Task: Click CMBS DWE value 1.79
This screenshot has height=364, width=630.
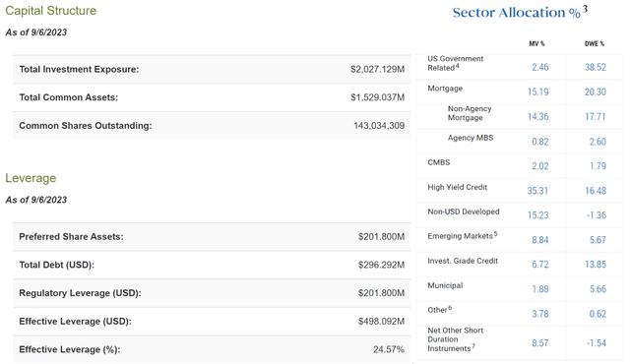Action: click(598, 165)
